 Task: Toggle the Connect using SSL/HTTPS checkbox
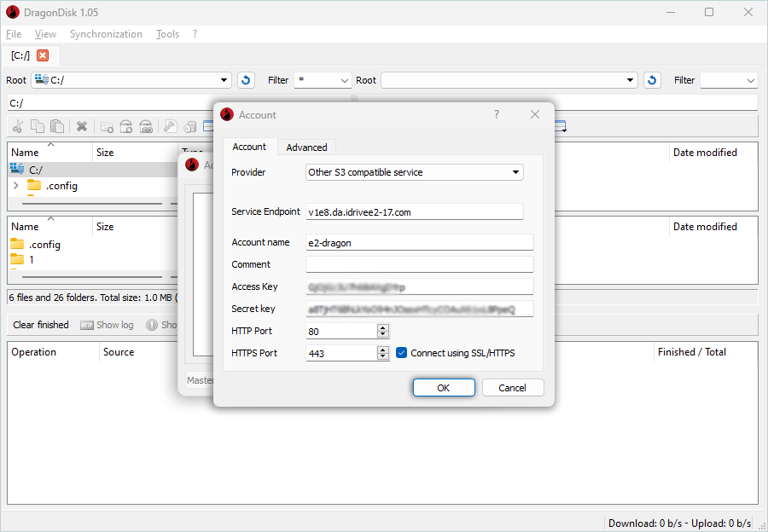click(402, 353)
